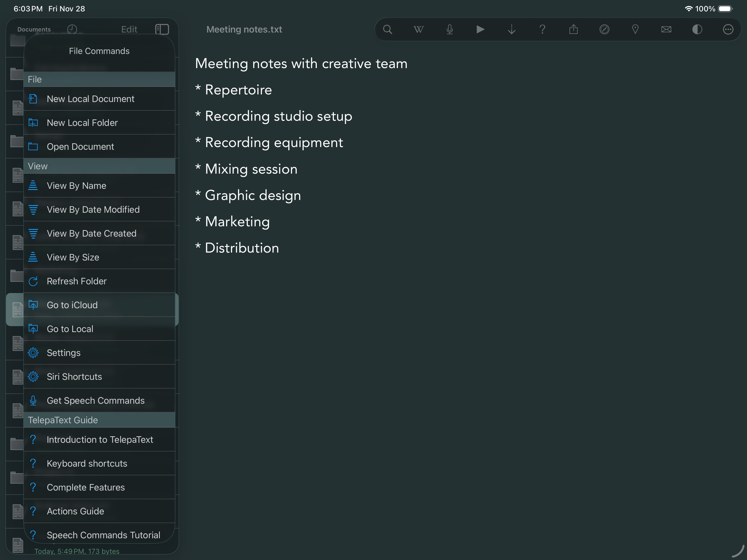Toggle the sidebar panel icon
747x560 pixels.
[x=162, y=29]
